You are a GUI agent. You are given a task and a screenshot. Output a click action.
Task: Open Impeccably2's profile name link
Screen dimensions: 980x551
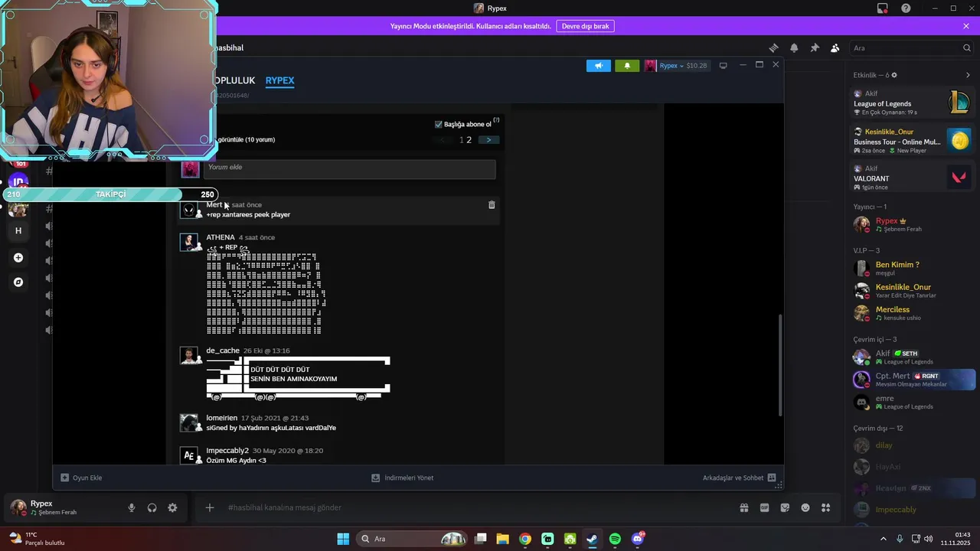(227, 451)
